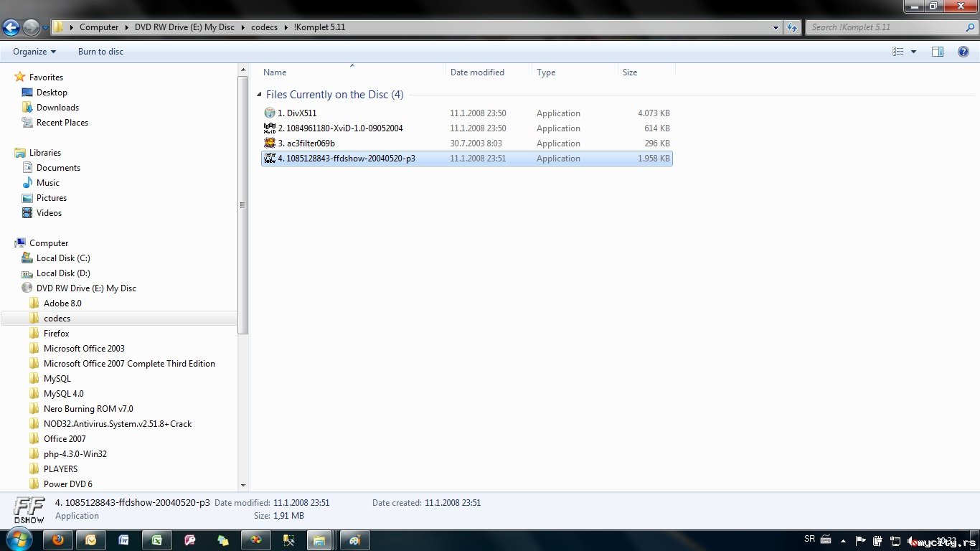The width and height of the screenshot is (980, 551).
Task: Sort files by the Date modified column
Action: point(477,72)
